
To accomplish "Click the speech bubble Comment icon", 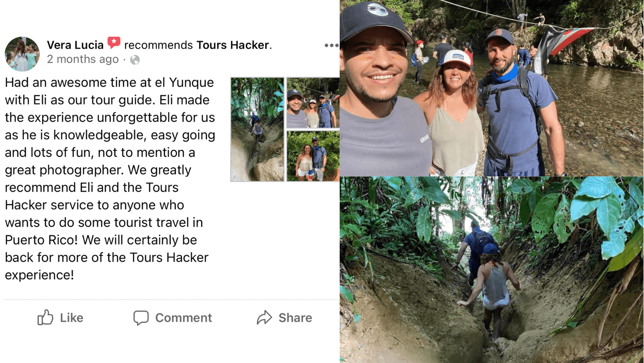I will (141, 317).
